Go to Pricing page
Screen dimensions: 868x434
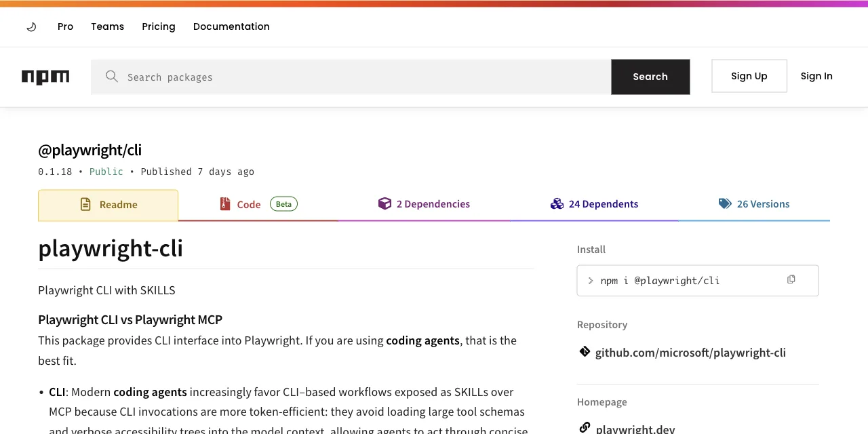point(159,26)
